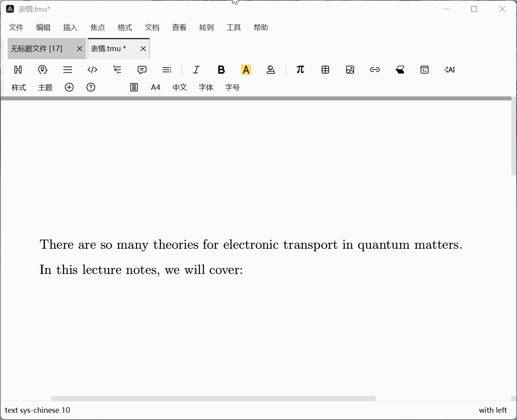This screenshot has height=420, width=517.
Task: Toggle bold formatting
Action: pos(221,70)
